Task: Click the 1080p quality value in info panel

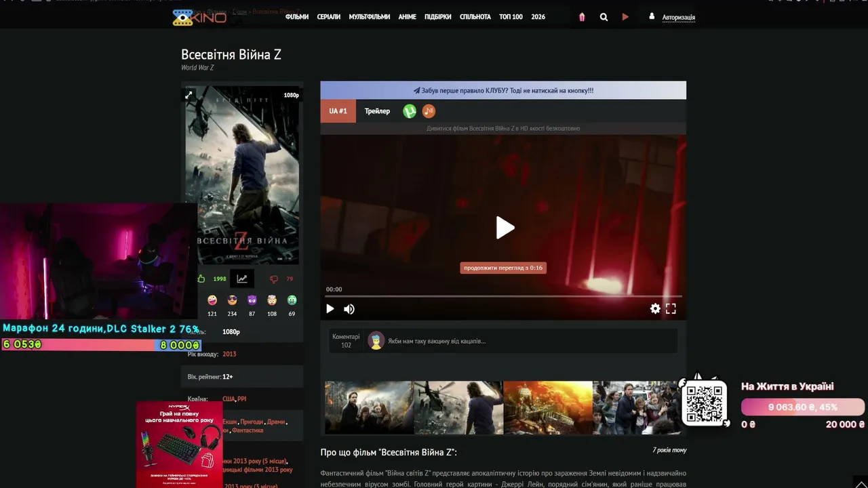Action: click(x=231, y=331)
